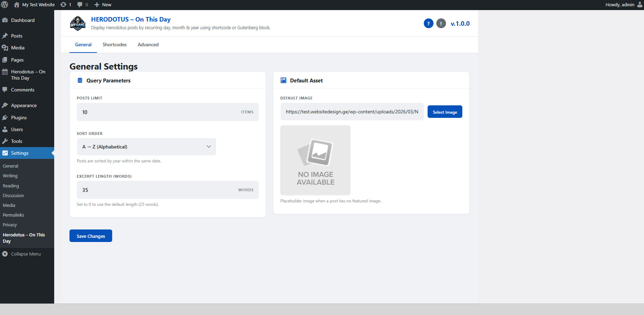Open HERODOTUS – On This Day title link
This screenshot has width=644, height=315.
coord(131,19)
